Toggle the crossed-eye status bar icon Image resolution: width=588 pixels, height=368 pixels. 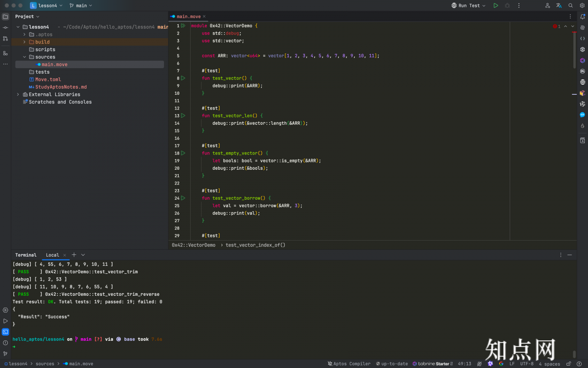coord(479,364)
